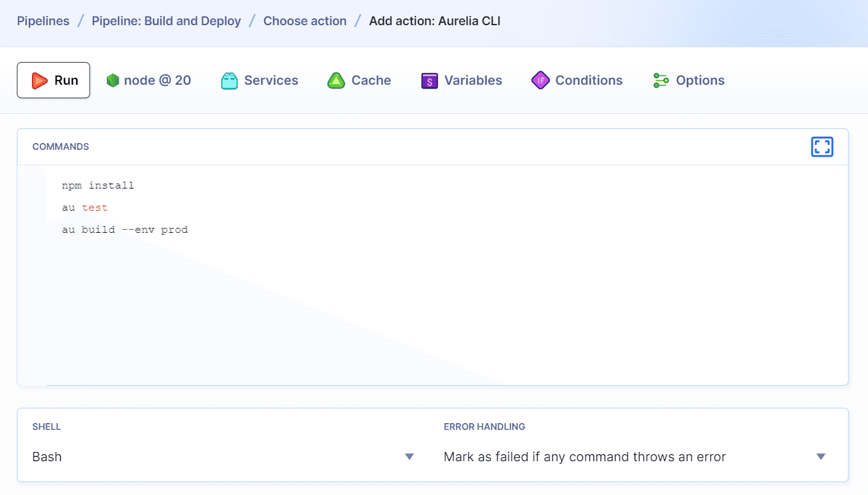Click 'Mark as failed if any command' option
Screen dimensions: 868x495
[x=585, y=457]
